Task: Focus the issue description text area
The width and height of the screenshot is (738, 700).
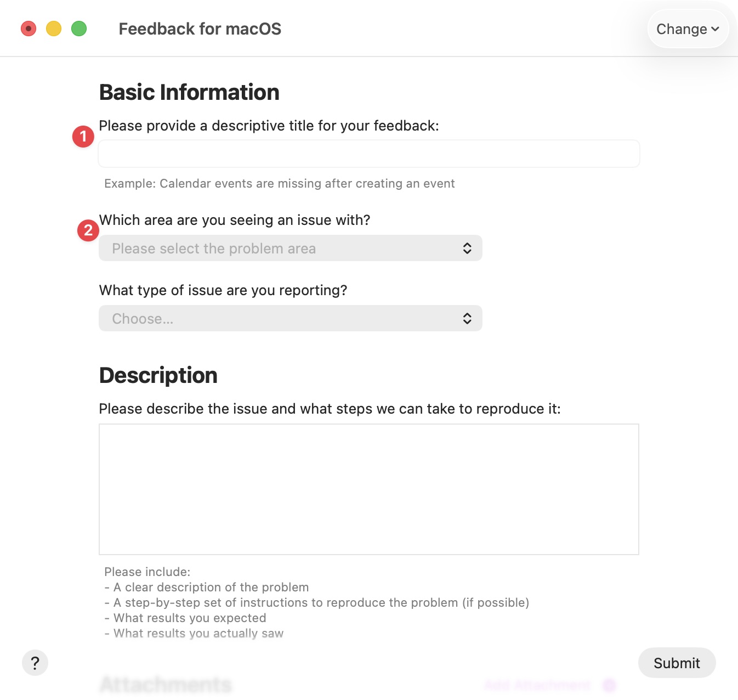Action: [368, 488]
